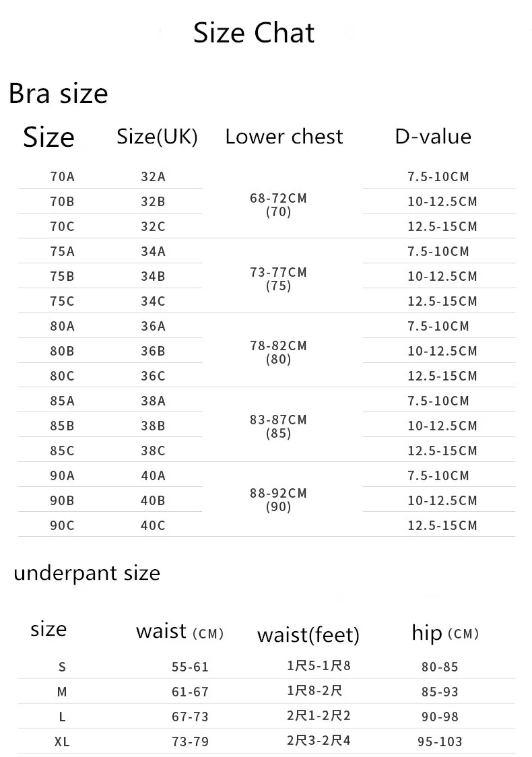Click the 'Size Chat' title text
532x757 pixels.
coord(254,33)
